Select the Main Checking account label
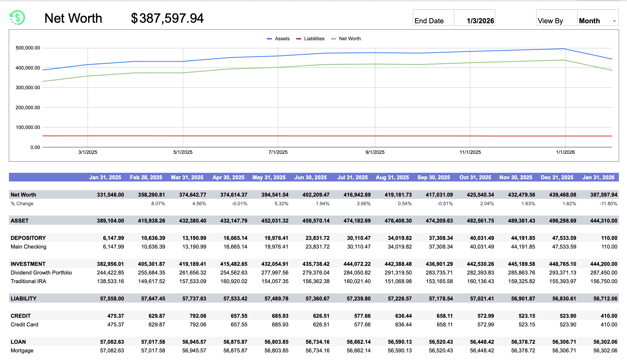The image size is (627, 364). (28, 246)
